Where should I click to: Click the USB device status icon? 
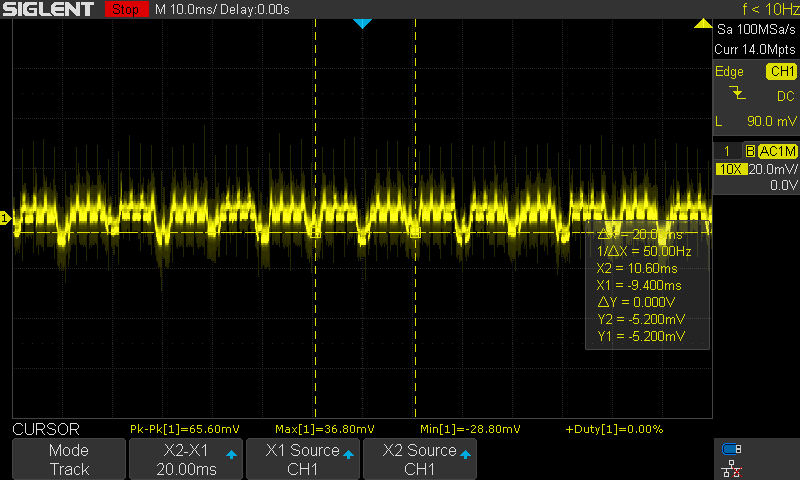click(732, 449)
